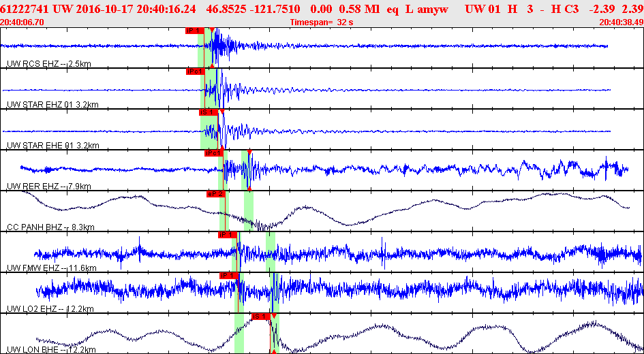Select the iS 1 pick flag on LON BHE
This screenshot has width=644, height=354.
click(x=261, y=317)
